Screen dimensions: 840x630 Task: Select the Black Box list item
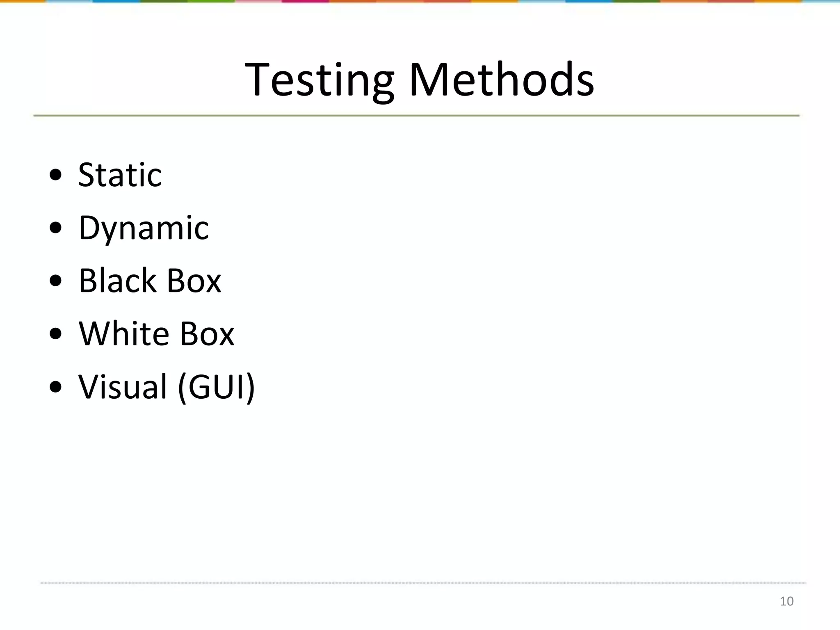pyautogui.click(x=150, y=281)
